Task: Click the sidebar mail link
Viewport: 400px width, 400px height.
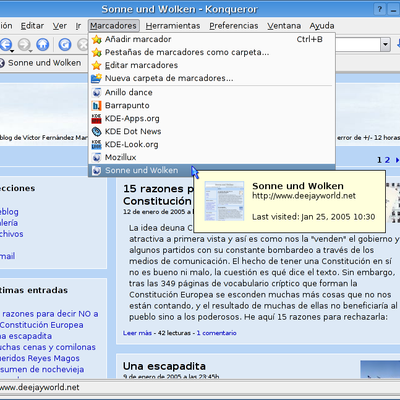Action: (x=7, y=256)
